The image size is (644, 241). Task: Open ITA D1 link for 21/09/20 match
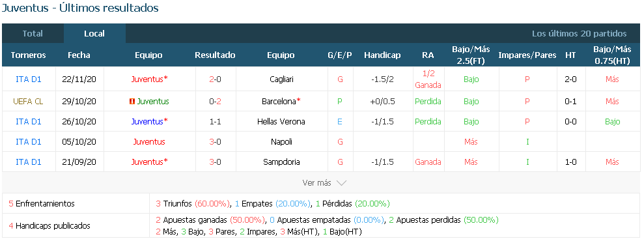pyautogui.click(x=29, y=162)
